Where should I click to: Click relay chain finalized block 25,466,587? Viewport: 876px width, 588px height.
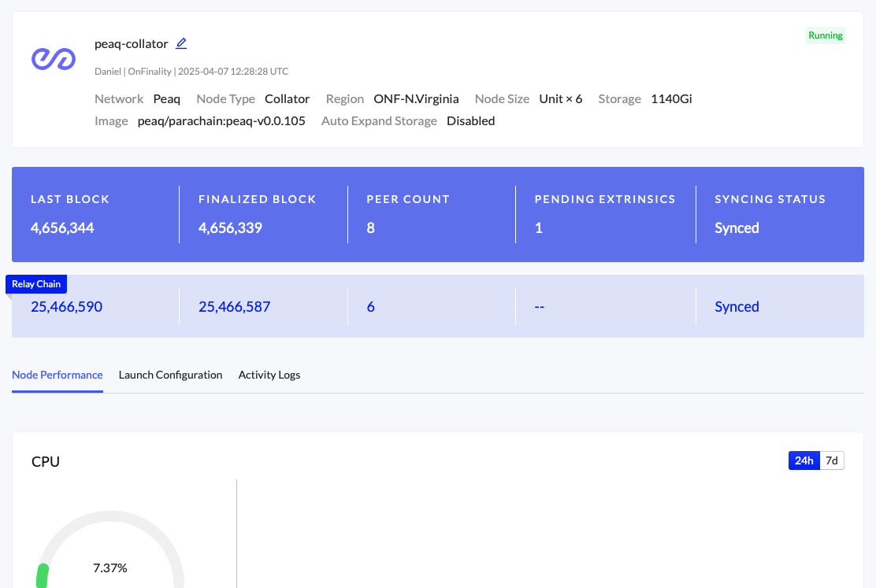[234, 307]
